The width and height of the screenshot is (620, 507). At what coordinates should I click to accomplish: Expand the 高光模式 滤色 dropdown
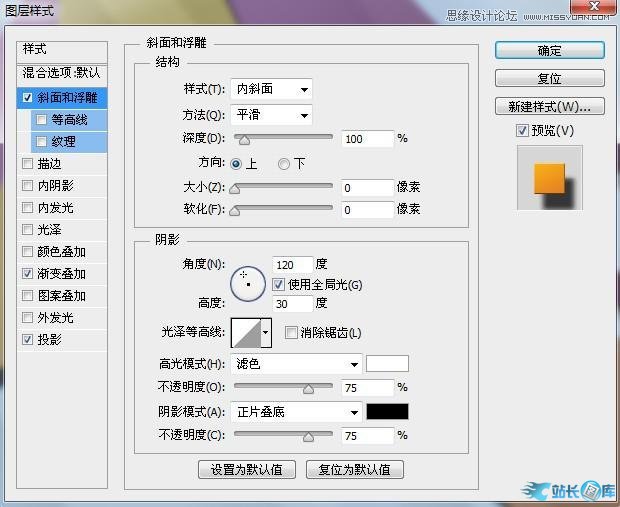pyautogui.click(x=296, y=364)
